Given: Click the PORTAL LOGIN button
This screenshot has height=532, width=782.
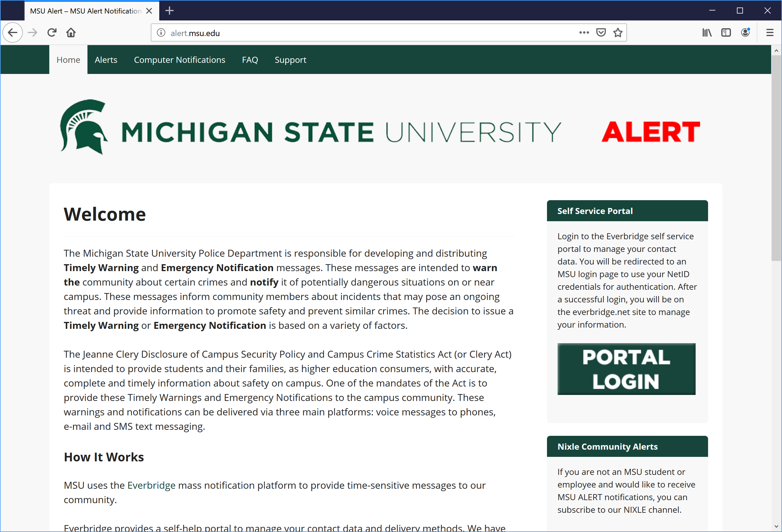Looking at the screenshot, I should coord(626,369).
